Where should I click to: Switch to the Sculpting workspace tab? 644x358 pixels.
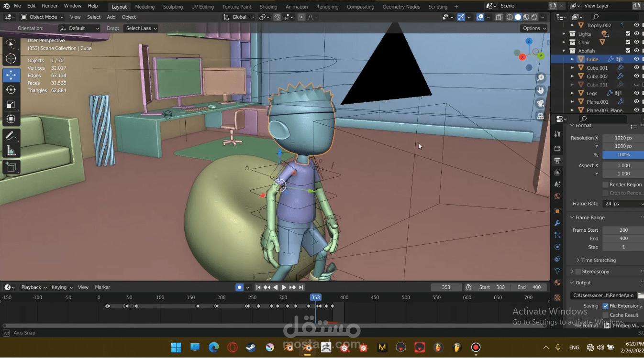173,7
